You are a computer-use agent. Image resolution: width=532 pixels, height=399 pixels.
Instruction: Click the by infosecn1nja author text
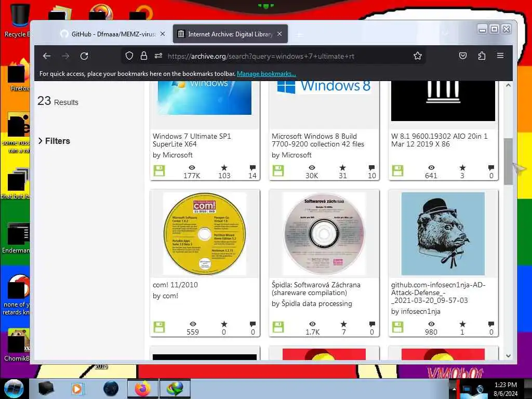pyautogui.click(x=416, y=312)
